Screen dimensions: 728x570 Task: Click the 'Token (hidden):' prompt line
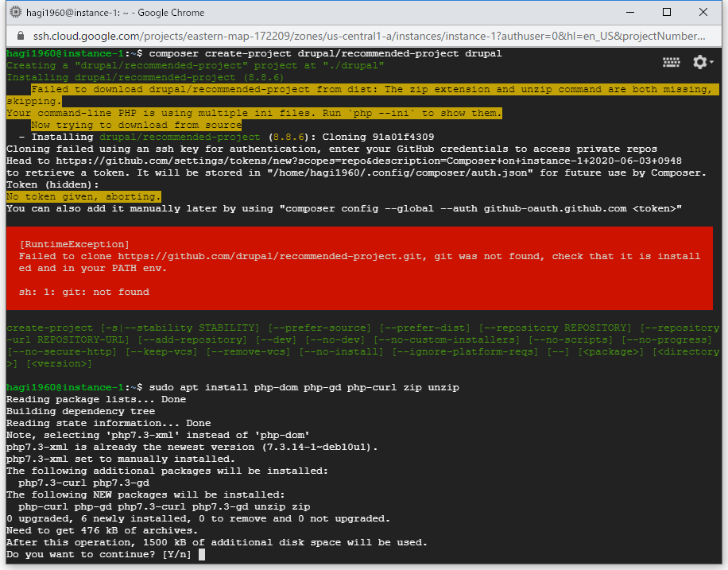point(52,185)
